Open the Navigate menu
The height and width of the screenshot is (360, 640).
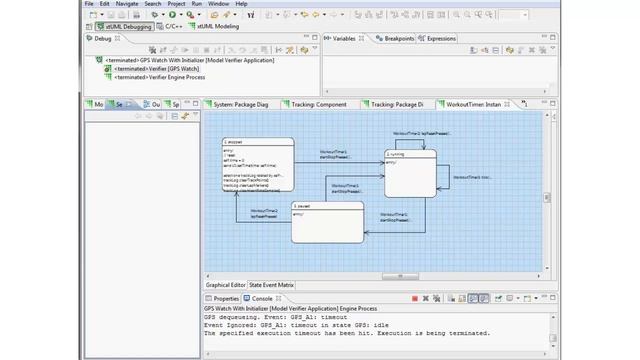[127, 4]
